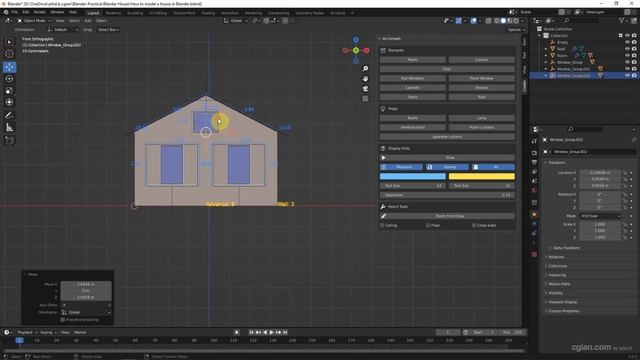This screenshot has width=640, height=360.
Task: Toggle render camera for Window_Group.002 row
Action: tap(634, 76)
